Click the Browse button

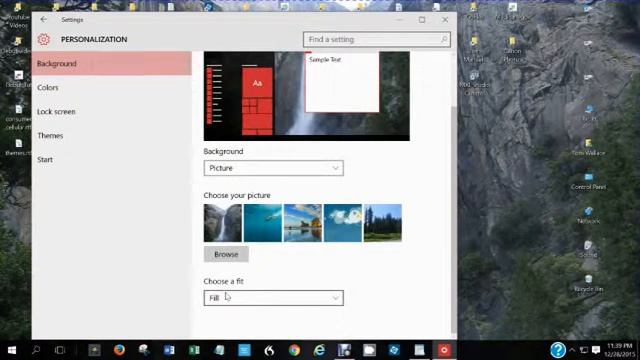click(x=226, y=254)
